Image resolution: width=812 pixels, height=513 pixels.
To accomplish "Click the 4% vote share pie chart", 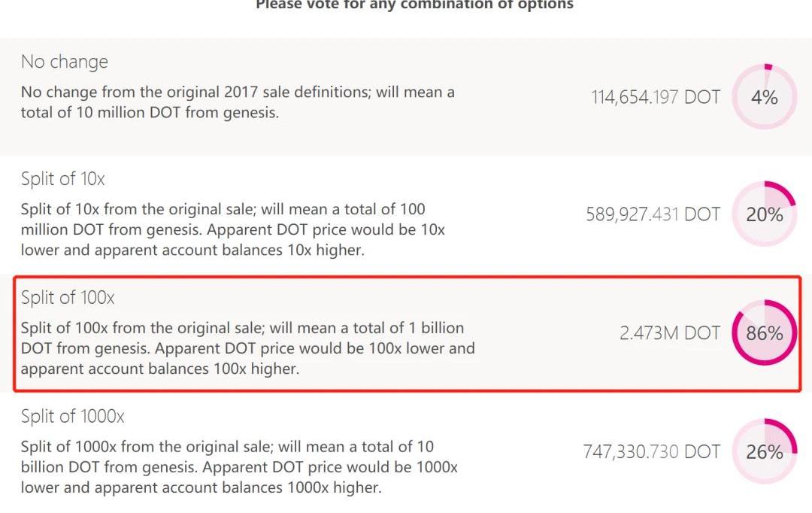I will pos(764,97).
